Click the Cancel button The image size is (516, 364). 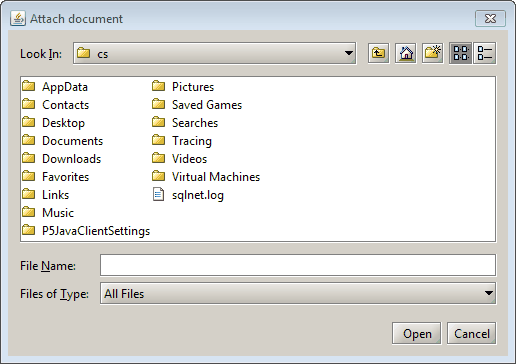point(471,333)
